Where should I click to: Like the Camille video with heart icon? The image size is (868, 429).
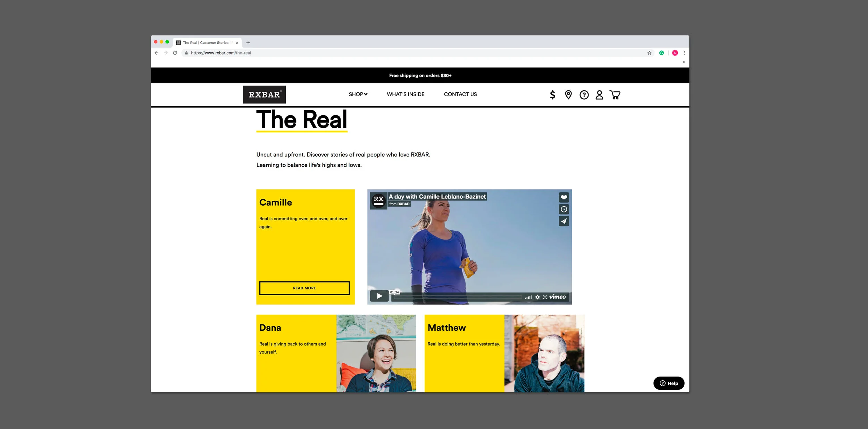(x=564, y=197)
